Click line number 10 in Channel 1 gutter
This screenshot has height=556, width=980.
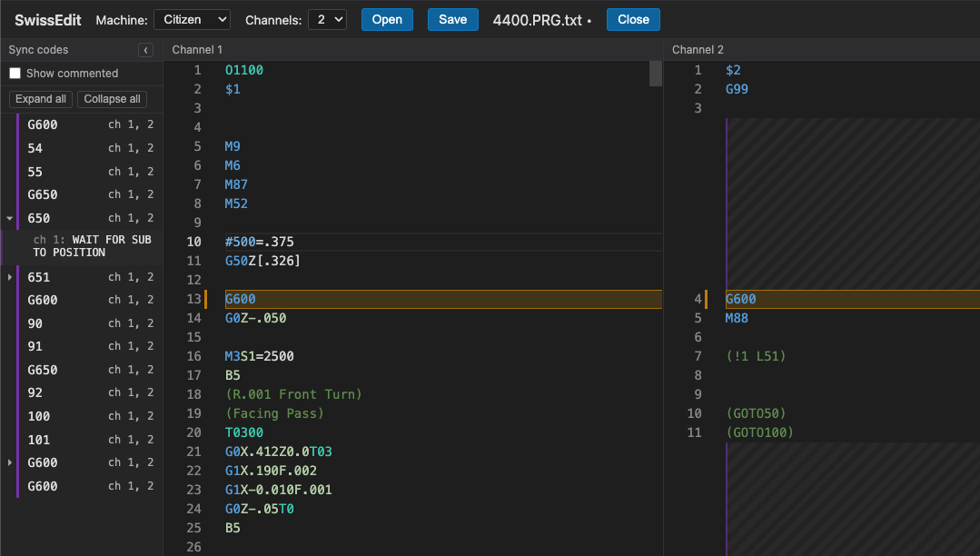point(193,242)
